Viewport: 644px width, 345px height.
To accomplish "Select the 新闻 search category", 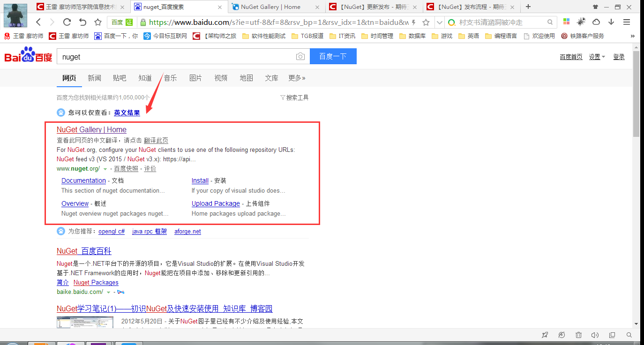I will coord(94,78).
